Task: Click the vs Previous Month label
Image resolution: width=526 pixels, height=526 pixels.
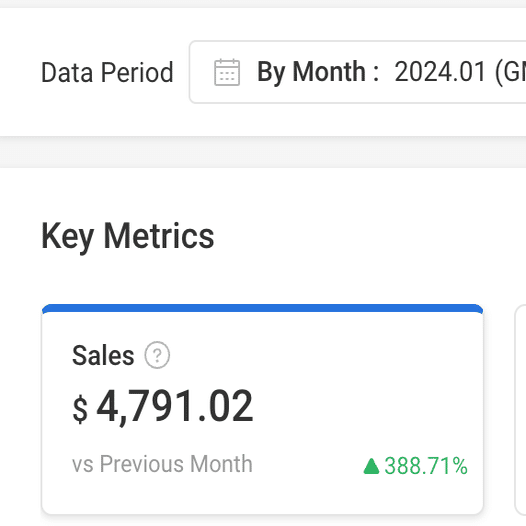Action: coord(162,464)
